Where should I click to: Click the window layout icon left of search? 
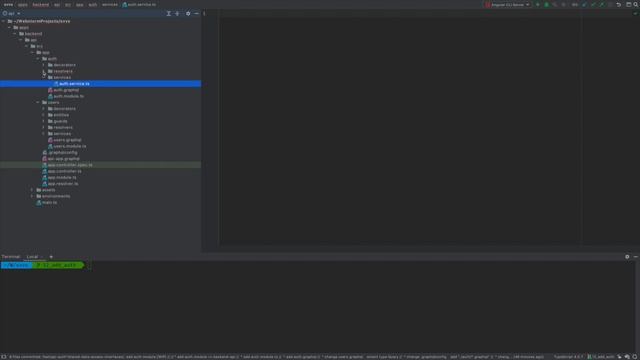tap(629, 4)
